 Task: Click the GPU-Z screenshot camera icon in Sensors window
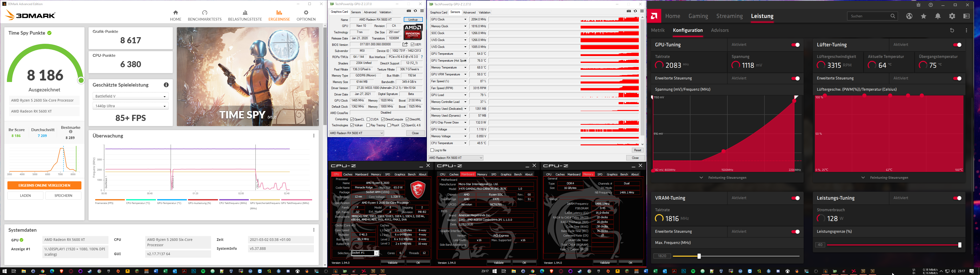629,11
